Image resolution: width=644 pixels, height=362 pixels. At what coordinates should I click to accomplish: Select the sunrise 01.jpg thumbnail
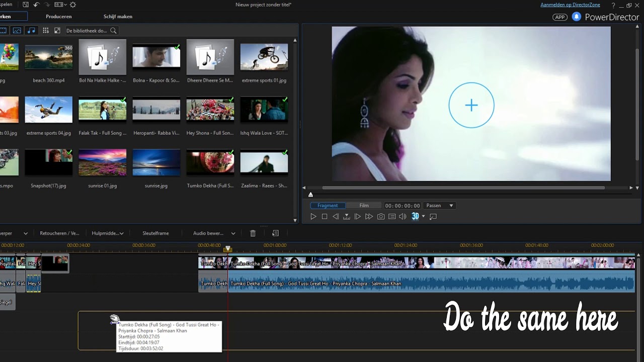tap(103, 162)
